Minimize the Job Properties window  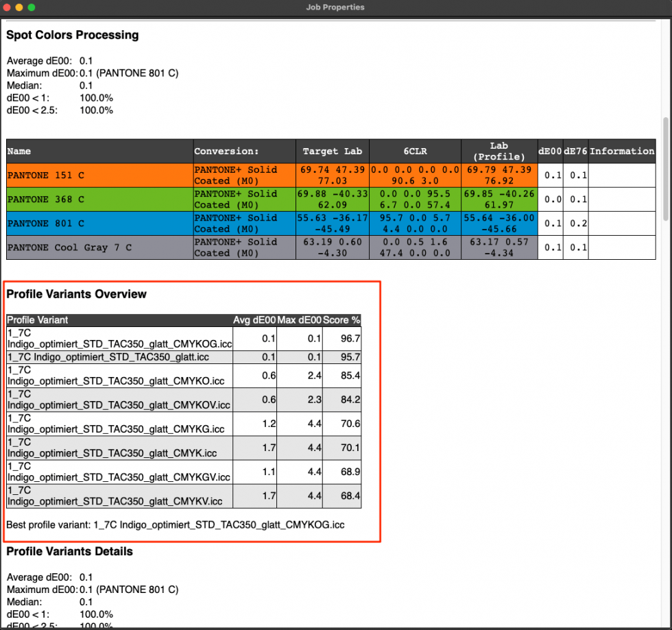point(19,8)
